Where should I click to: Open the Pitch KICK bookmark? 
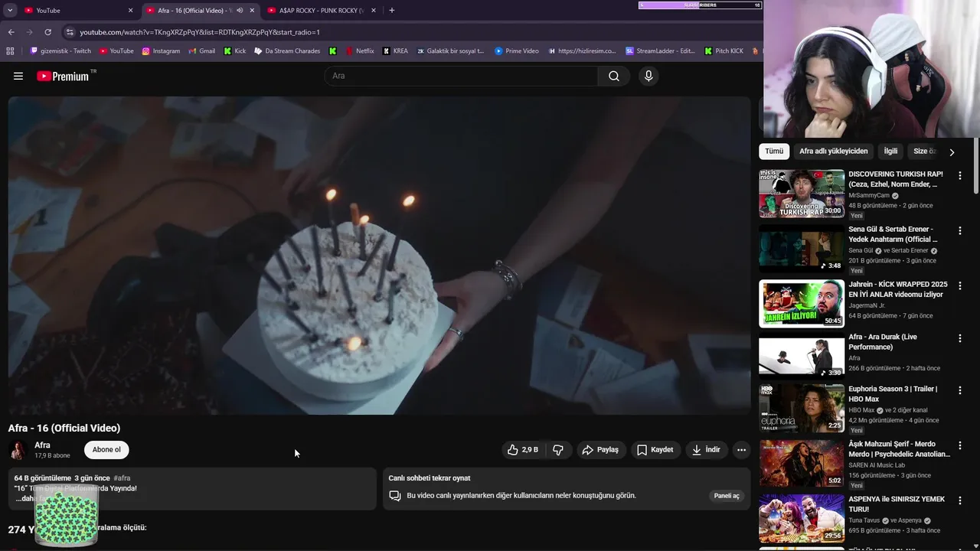pyautogui.click(x=723, y=51)
